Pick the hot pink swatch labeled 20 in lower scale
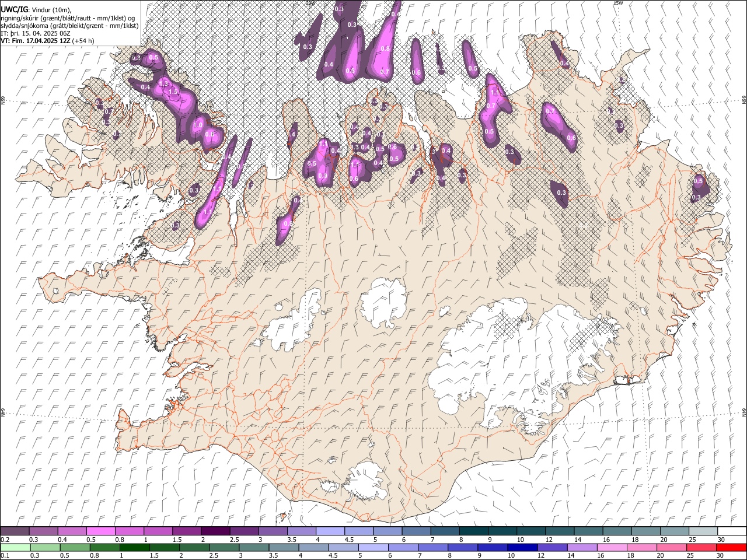This screenshot has height=560, width=747. point(672,548)
